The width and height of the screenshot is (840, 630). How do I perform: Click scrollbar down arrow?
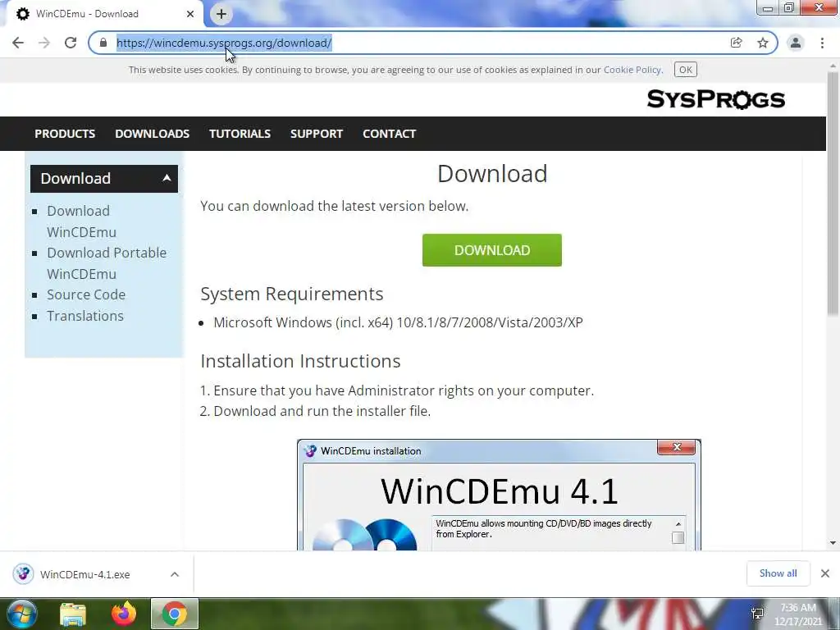point(833,543)
